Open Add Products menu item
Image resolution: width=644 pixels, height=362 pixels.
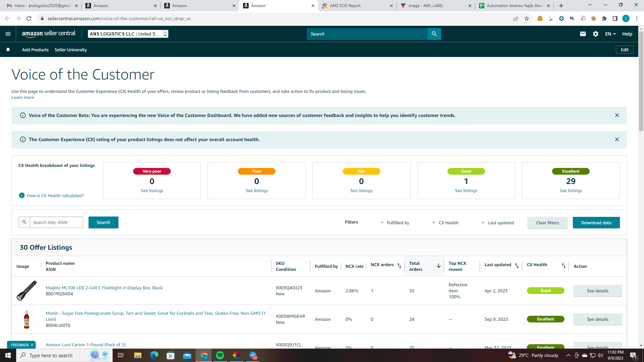(x=35, y=50)
